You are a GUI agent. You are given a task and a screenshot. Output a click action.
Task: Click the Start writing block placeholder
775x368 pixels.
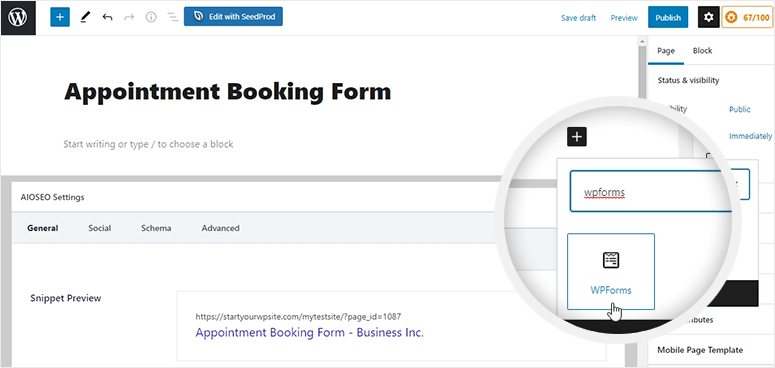148,144
